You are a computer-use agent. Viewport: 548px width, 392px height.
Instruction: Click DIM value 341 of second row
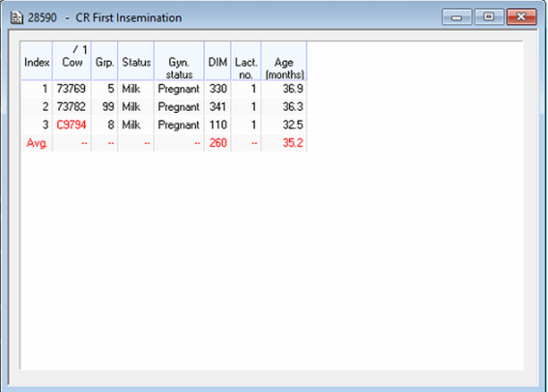[218, 106]
